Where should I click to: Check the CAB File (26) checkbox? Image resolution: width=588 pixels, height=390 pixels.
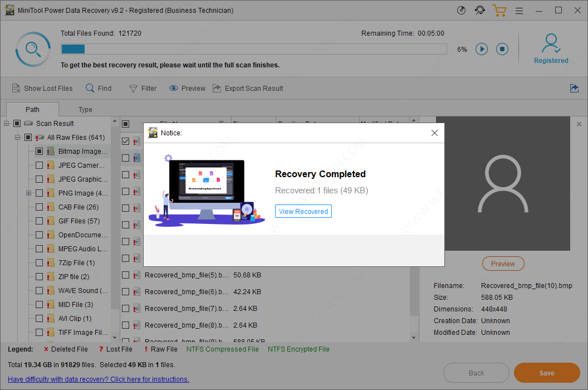39,207
